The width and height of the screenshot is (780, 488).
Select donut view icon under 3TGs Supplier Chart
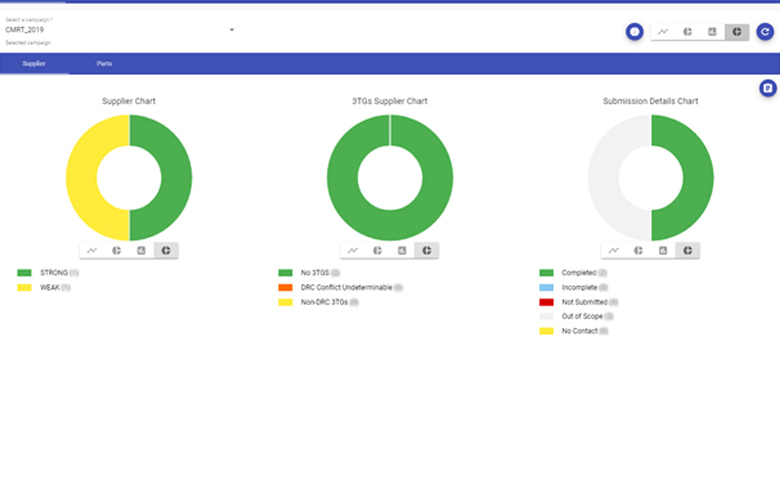point(427,250)
